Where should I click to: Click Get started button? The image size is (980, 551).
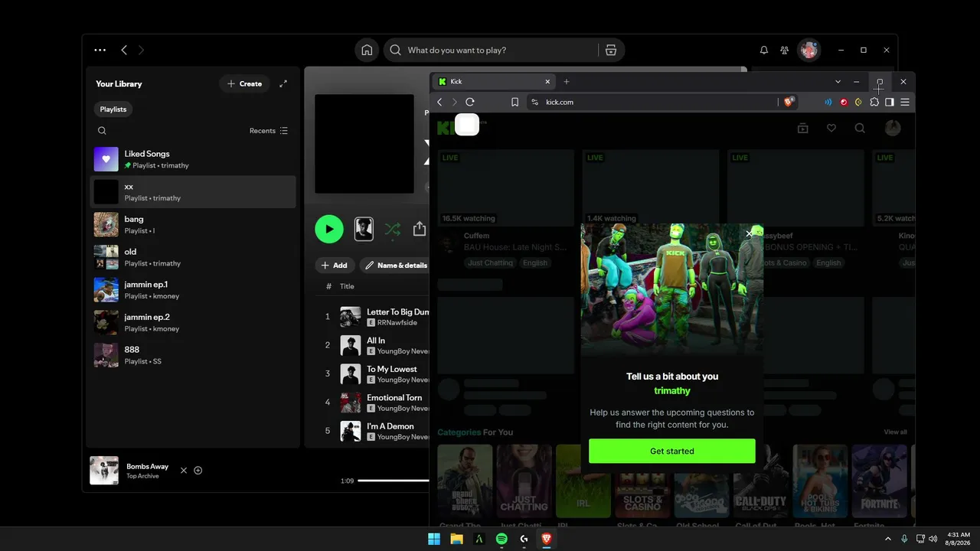pos(672,451)
